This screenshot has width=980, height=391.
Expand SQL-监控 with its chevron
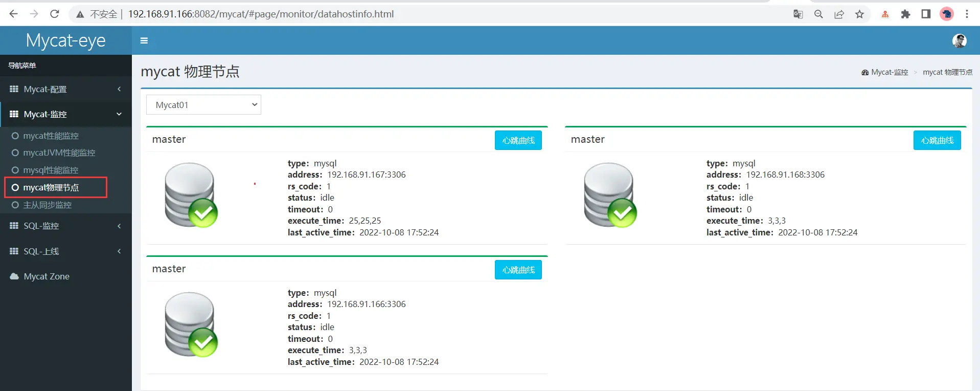click(119, 226)
